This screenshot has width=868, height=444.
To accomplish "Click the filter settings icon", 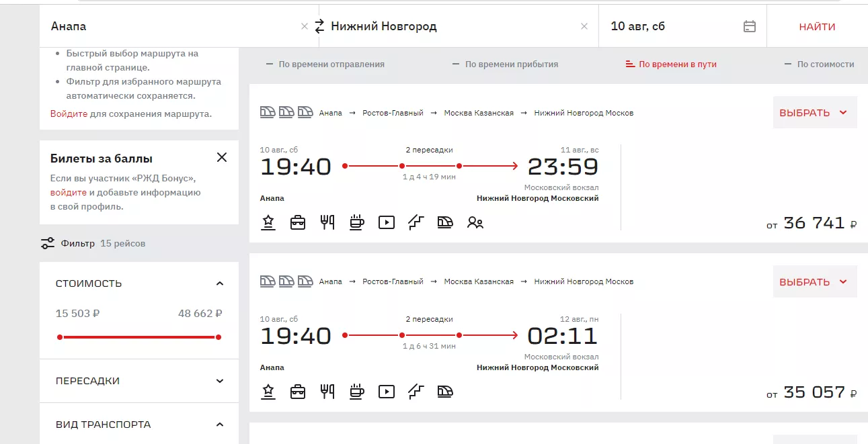I will 48,243.
